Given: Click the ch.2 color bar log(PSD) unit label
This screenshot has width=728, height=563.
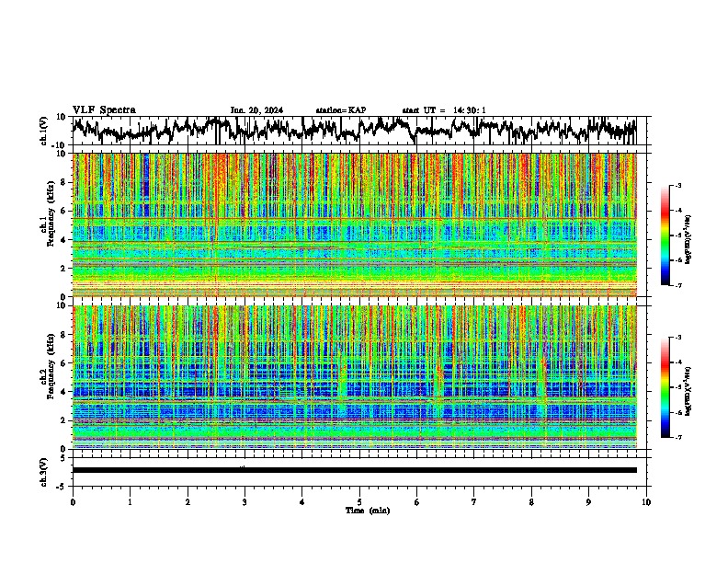Looking at the screenshot, I should (688, 391).
